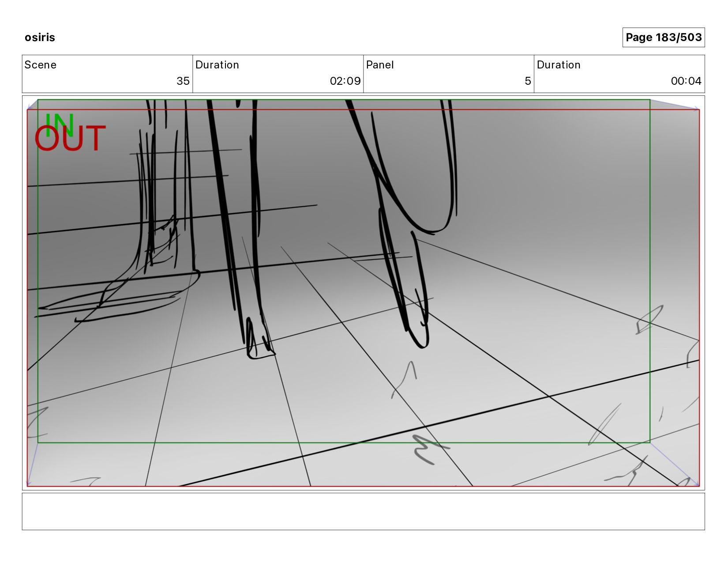Image resolution: width=728 pixels, height=563 pixels.
Task: Select the 'Scene' header label
Action: 40,65
